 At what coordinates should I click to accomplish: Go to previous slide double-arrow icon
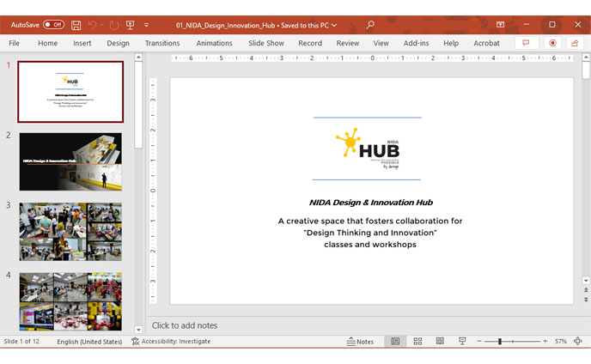586,290
